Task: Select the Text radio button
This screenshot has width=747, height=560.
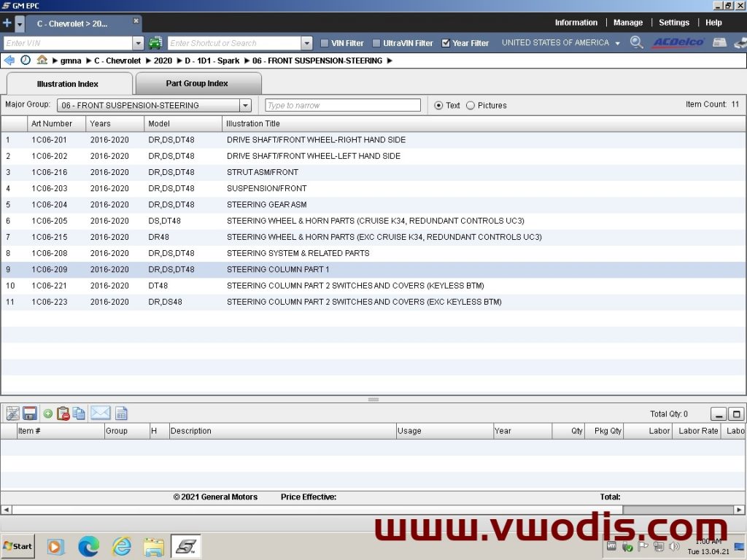Action: pyautogui.click(x=438, y=105)
